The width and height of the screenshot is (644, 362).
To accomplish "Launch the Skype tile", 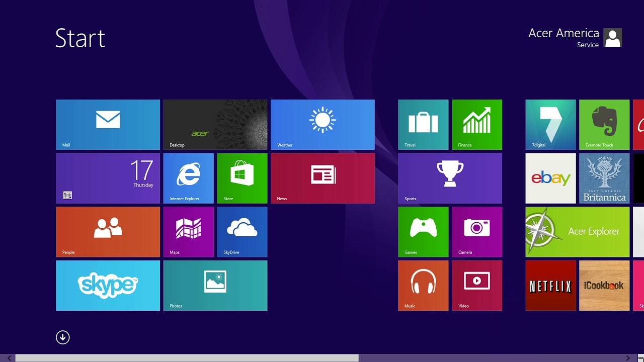I will click(108, 286).
